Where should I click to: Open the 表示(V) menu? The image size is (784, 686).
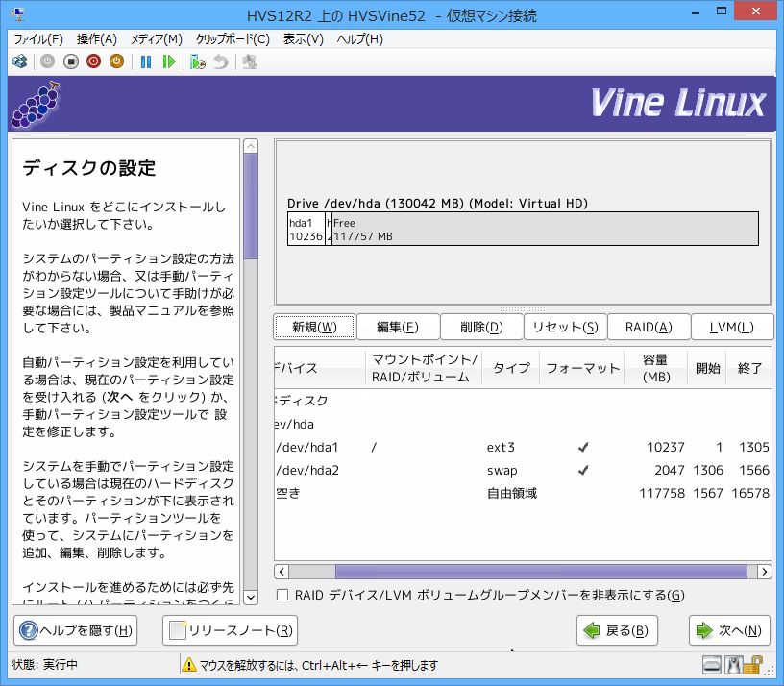click(x=303, y=39)
